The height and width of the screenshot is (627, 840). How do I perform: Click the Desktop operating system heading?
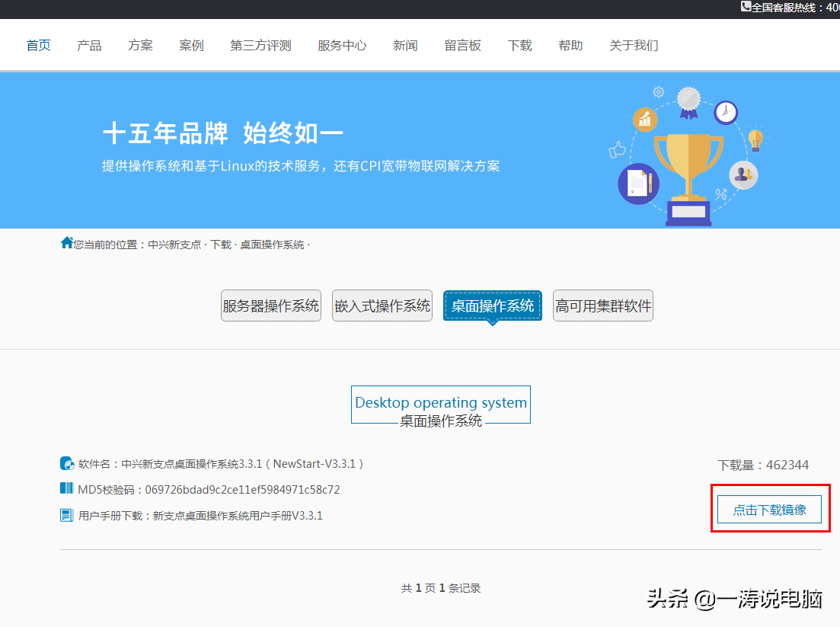point(441,402)
